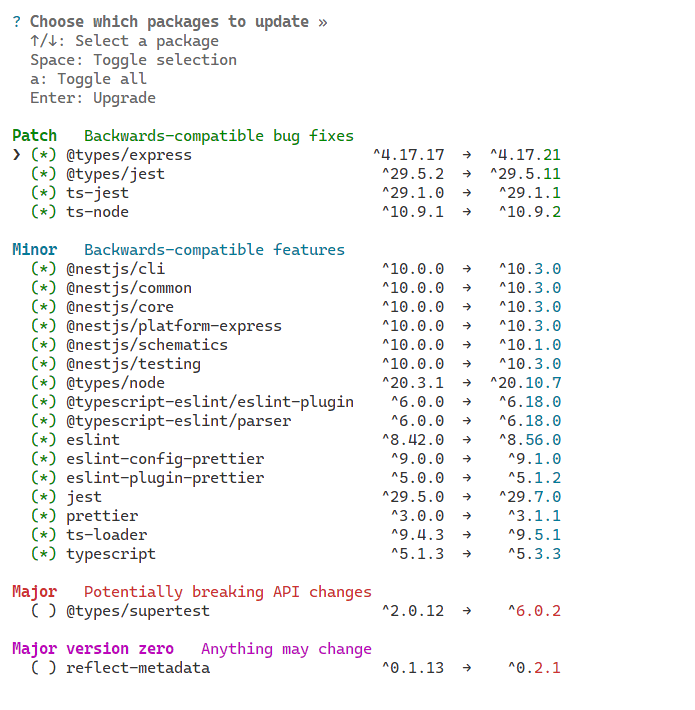Click the Major section heading
Viewport: 695px width, 710px height.
[34, 592]
